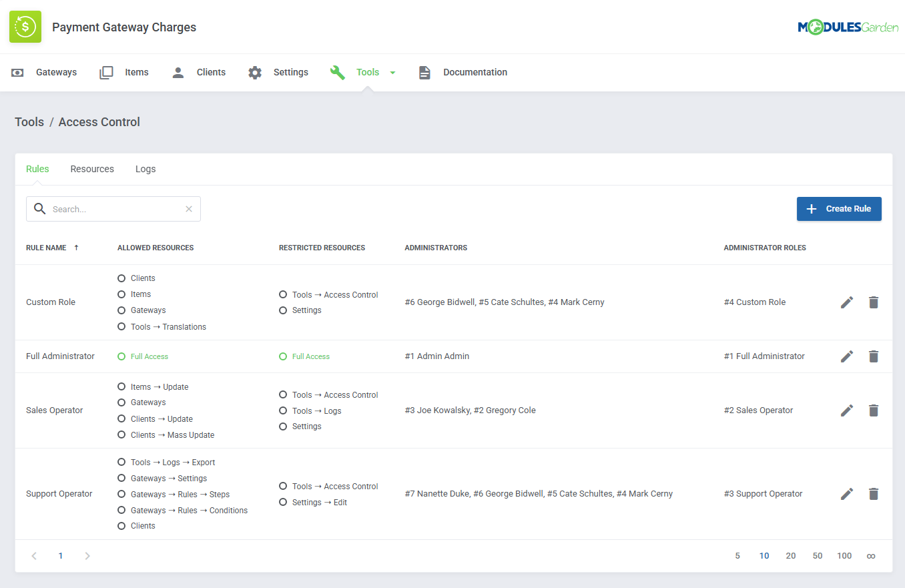Viewport: 905px width, 588px height.
Task: Select the Full Access allowed resource indicator
Action: tap(121, 356)
